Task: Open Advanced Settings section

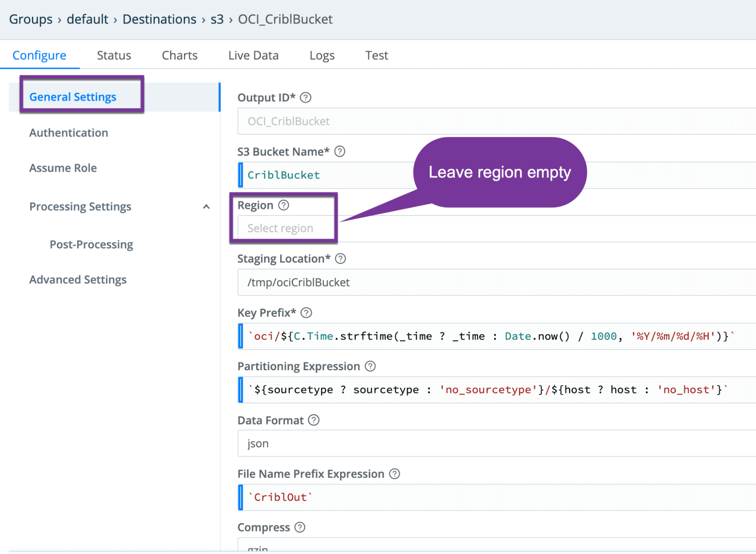Action: [78, 279]
